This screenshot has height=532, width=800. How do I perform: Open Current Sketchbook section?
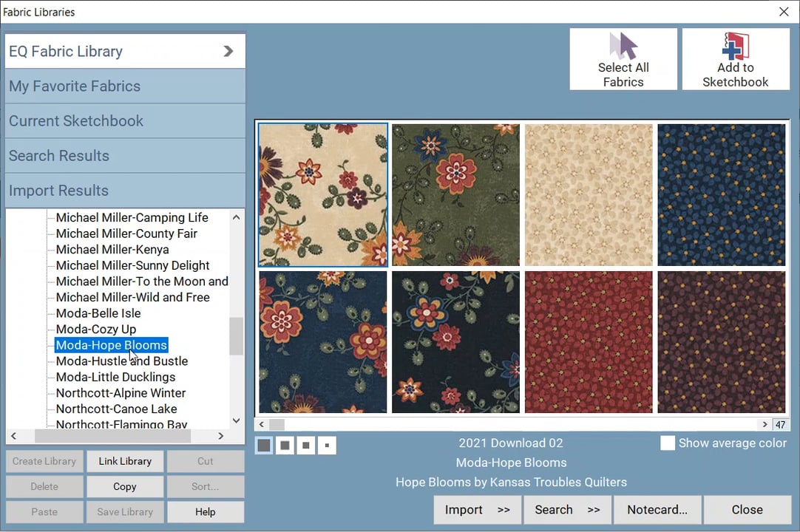coord(125,121)
